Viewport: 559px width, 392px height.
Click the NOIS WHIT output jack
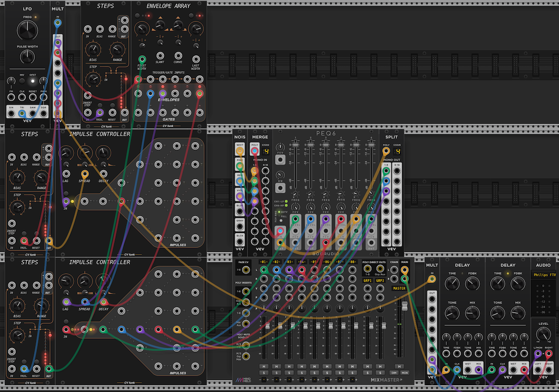pyautogui.click(x=240, y=151)
